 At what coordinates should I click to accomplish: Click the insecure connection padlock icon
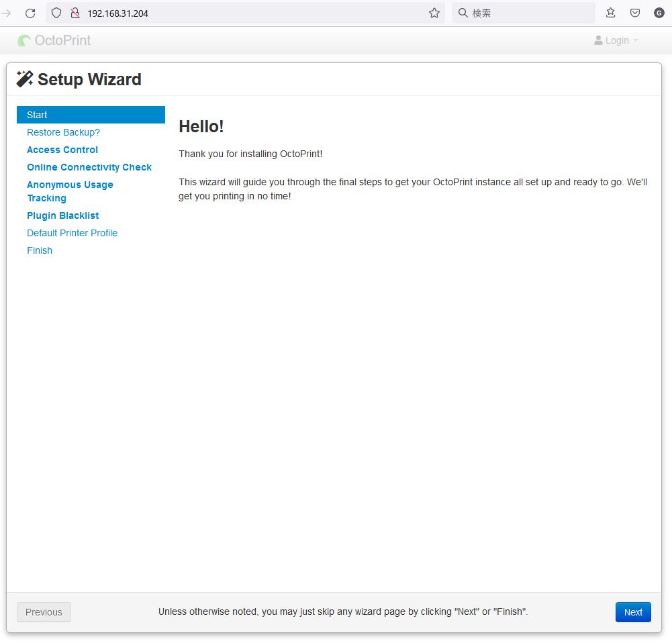click(75, 13)
